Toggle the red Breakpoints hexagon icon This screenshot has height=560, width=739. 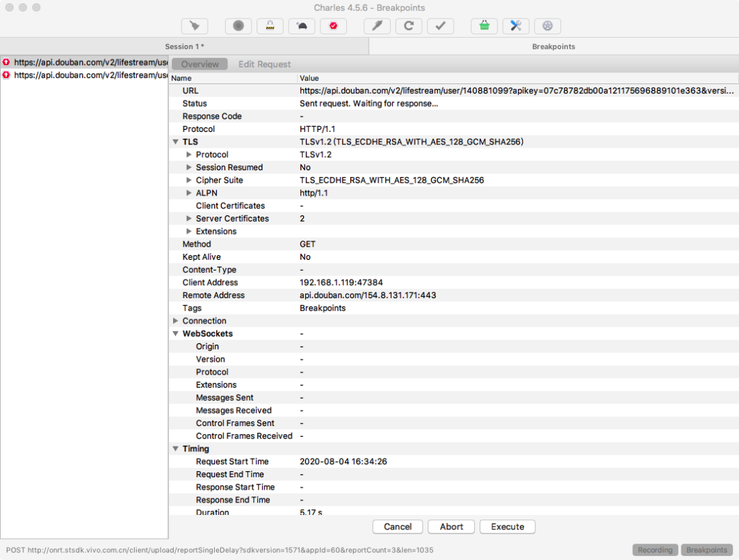[333, 26]
